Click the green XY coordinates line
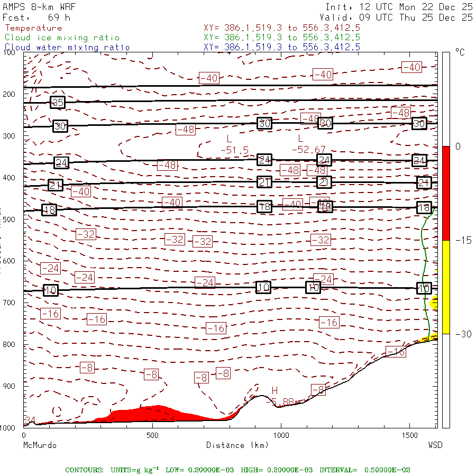This screenshot has width=476, height=476. tap(282, 38)
